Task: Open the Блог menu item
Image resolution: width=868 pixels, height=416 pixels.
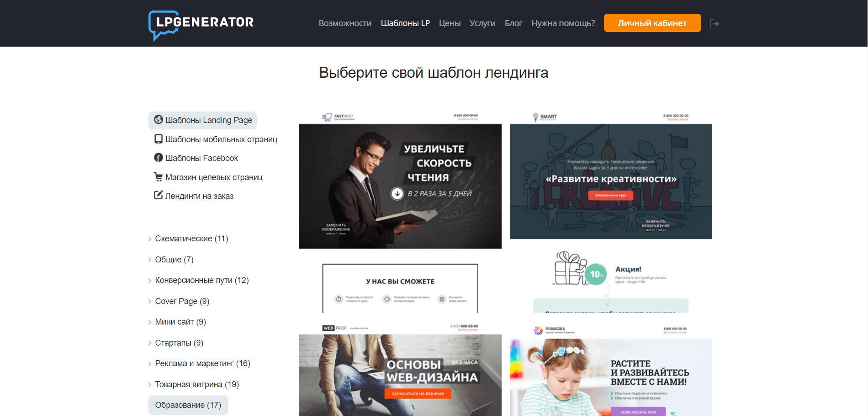Action: [513, 23]
